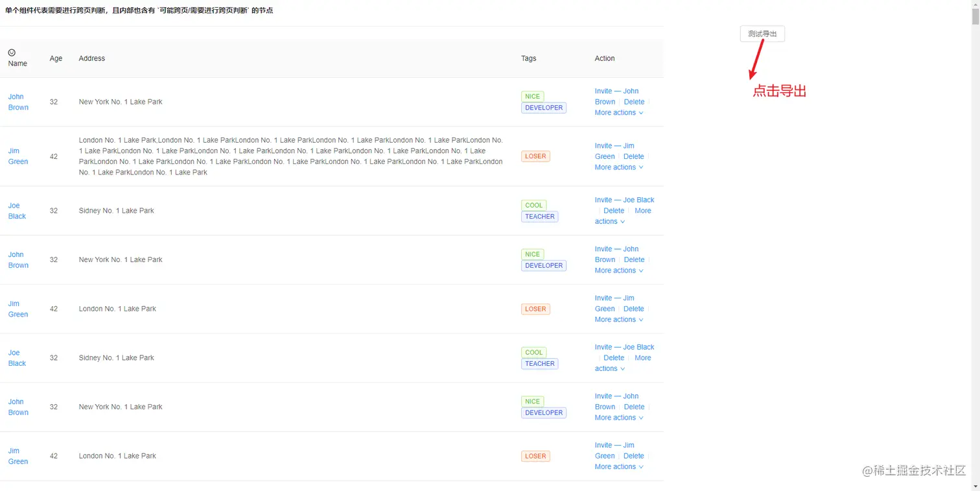Open the last visible Jim Green name link
Image resolution: width=980 pixels, height=491 pixels.
click(18, 456)
